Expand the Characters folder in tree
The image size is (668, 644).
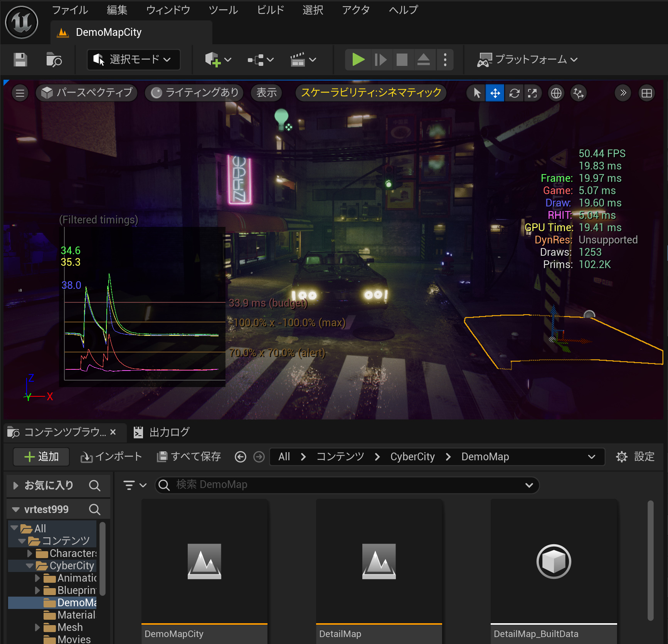[x=30, y=553]
